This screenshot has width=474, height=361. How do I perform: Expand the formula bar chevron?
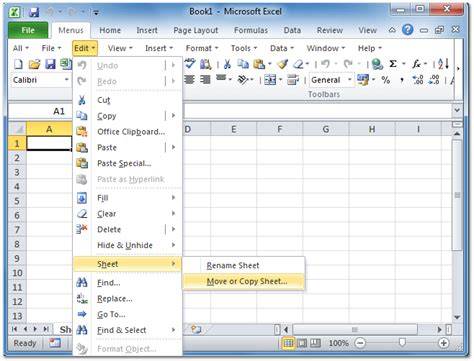tap(457, 110)
